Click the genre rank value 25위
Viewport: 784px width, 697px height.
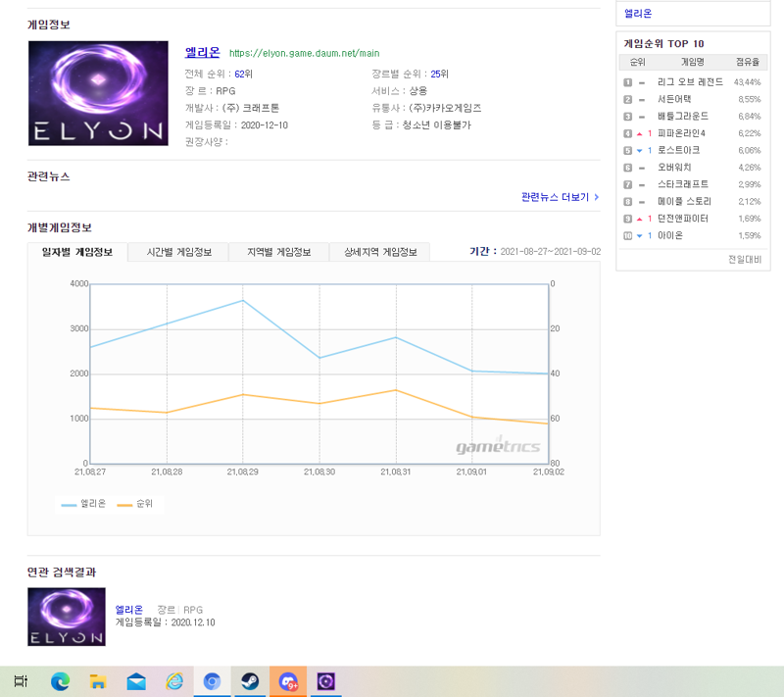tap(439, 74)
